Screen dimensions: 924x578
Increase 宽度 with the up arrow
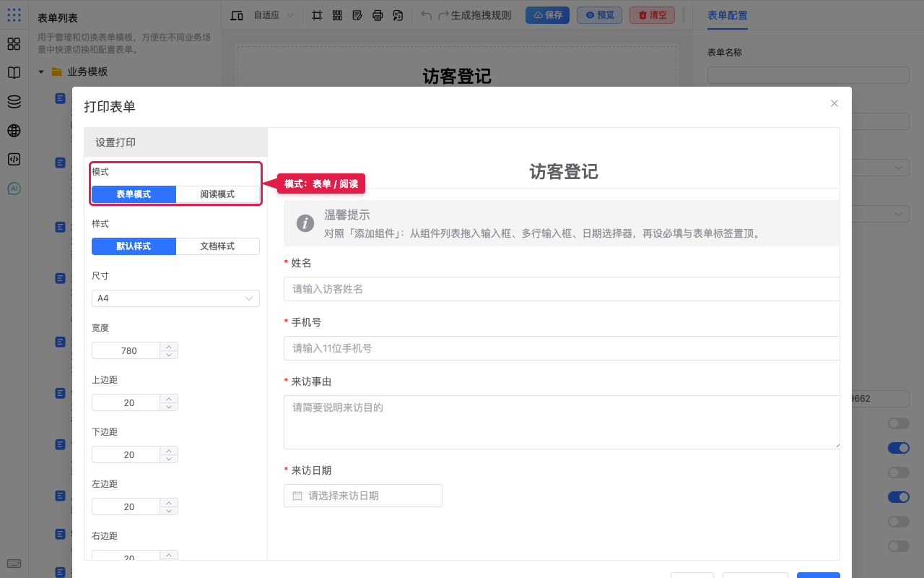[169, 346]
